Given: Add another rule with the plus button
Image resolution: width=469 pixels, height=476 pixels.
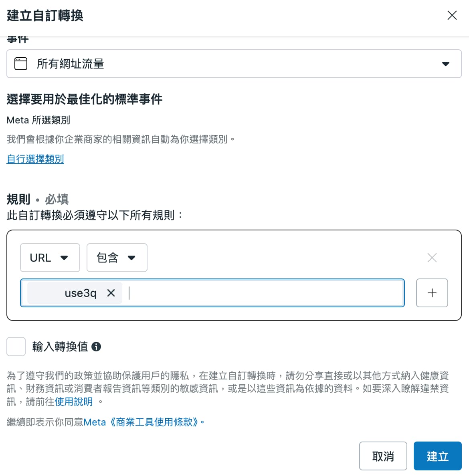Looking at the screenshot, I should click(x=432, y=293).
